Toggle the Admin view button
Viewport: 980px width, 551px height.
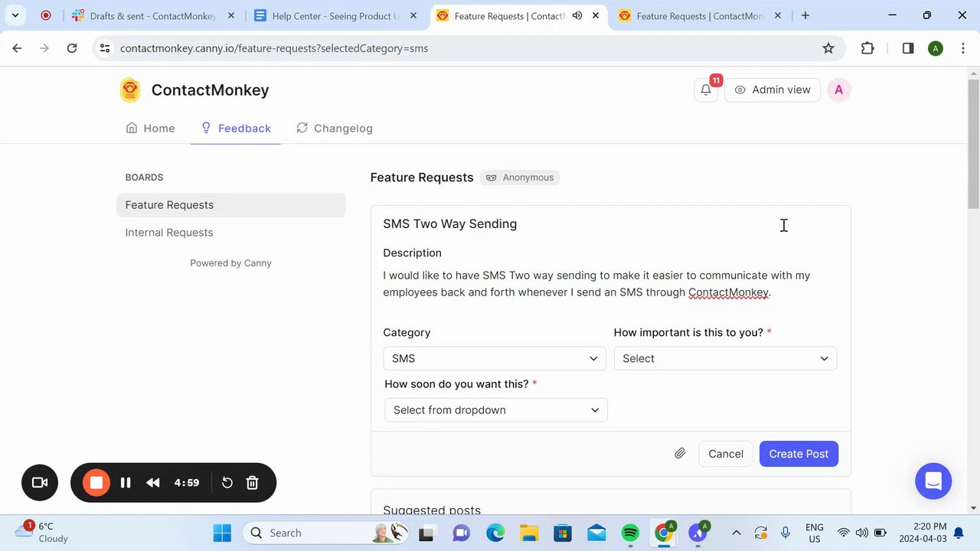click(x=773, y=90)
